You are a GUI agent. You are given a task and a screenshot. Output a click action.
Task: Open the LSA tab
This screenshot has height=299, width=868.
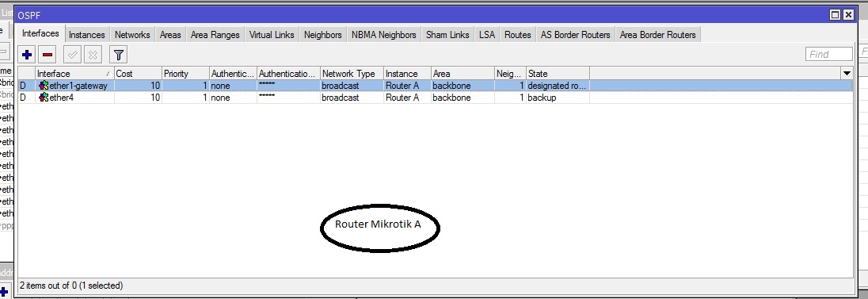click(x=487, y=35)
